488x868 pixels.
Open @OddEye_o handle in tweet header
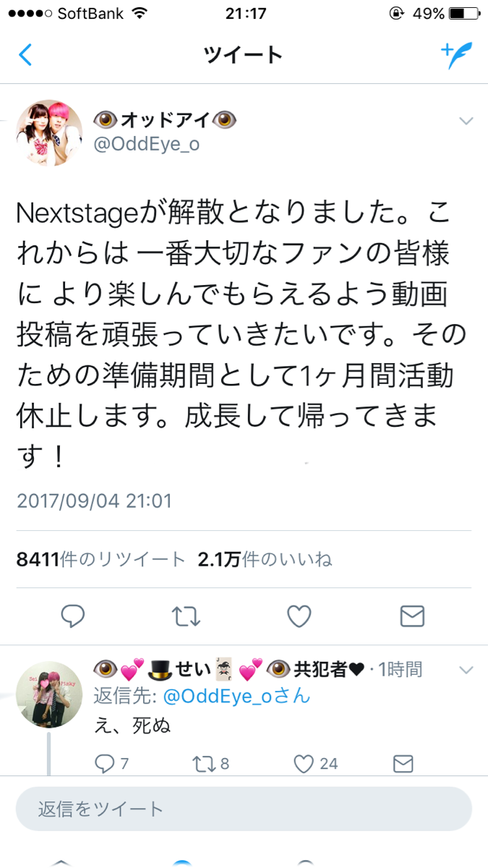147,144
